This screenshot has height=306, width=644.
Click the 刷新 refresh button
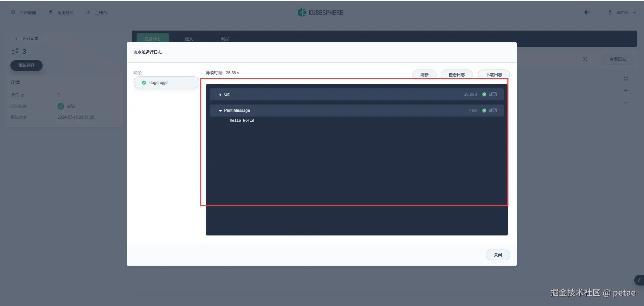click(424, 75)
